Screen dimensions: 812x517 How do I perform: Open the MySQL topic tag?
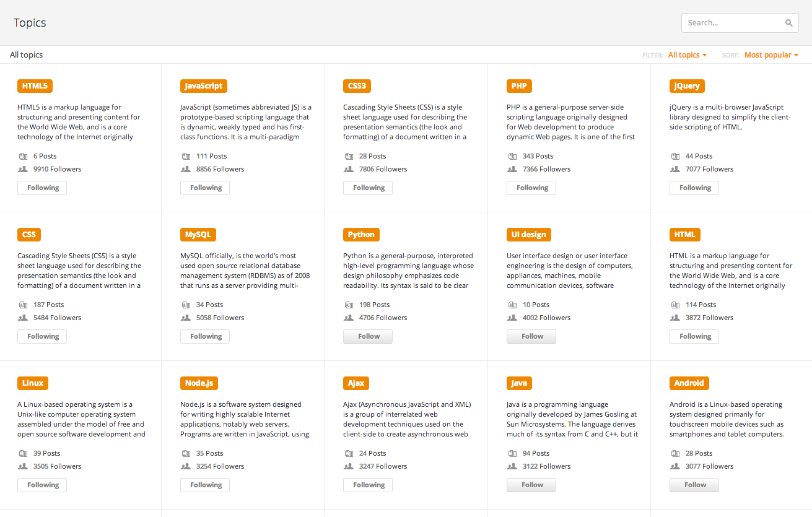coord(198,235)
